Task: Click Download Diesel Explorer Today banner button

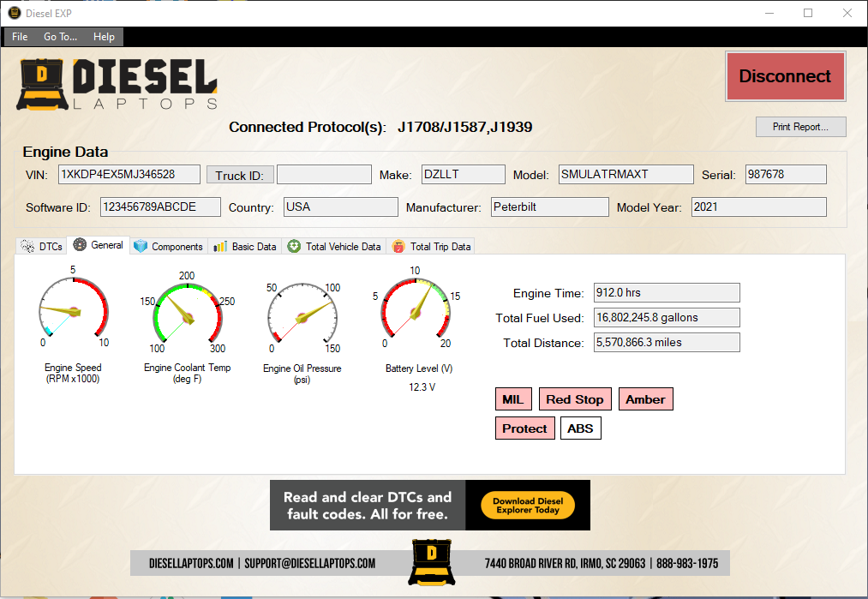Action: click(528, 505)
